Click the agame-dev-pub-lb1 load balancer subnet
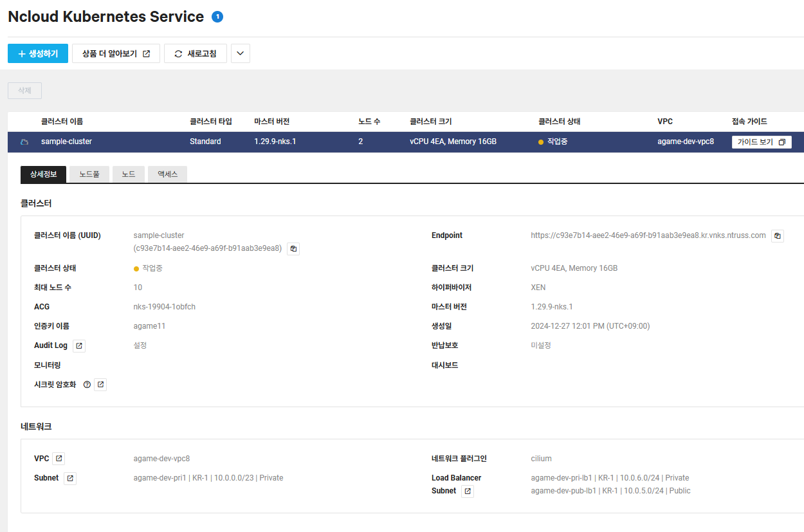 (x=611, y=491)
